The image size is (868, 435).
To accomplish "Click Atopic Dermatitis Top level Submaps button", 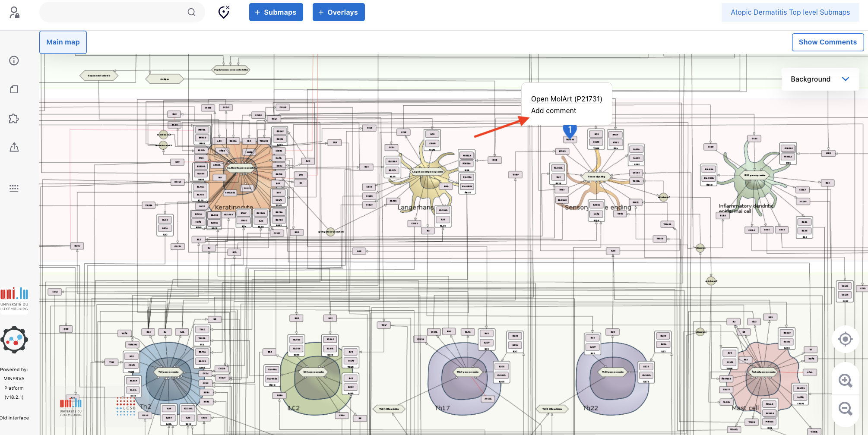I will click(790, 13).
